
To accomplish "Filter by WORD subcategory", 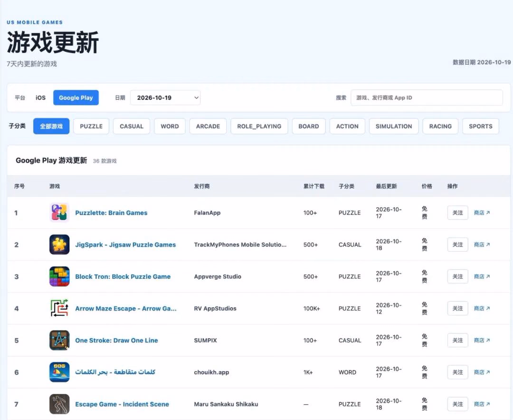I will coord(170,126).
